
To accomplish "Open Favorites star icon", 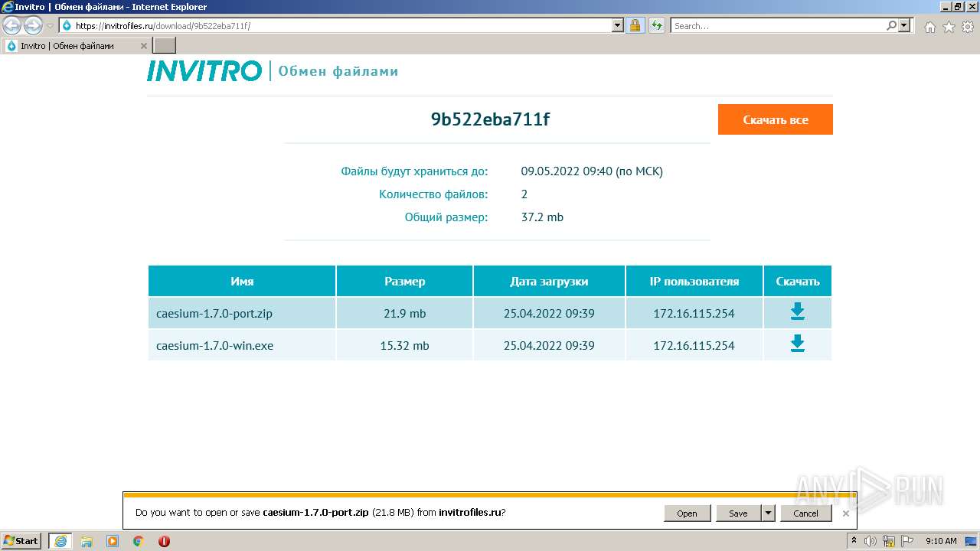I will tap(949, 27).
